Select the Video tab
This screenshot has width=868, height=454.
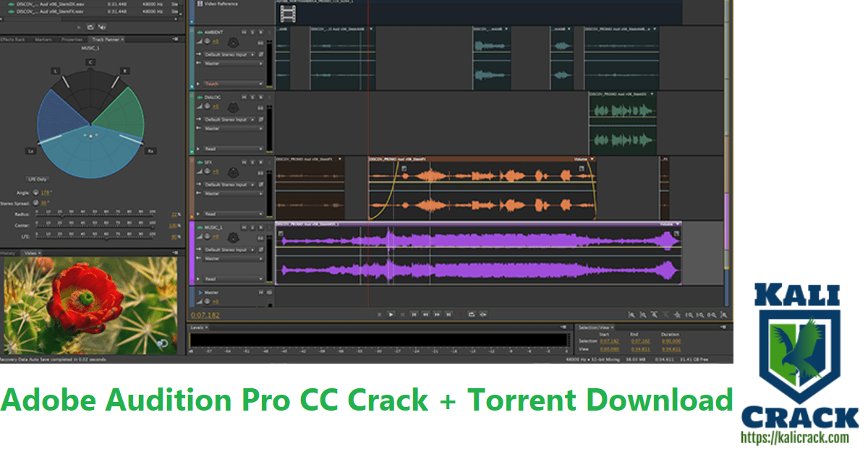[x=30, y=253]
